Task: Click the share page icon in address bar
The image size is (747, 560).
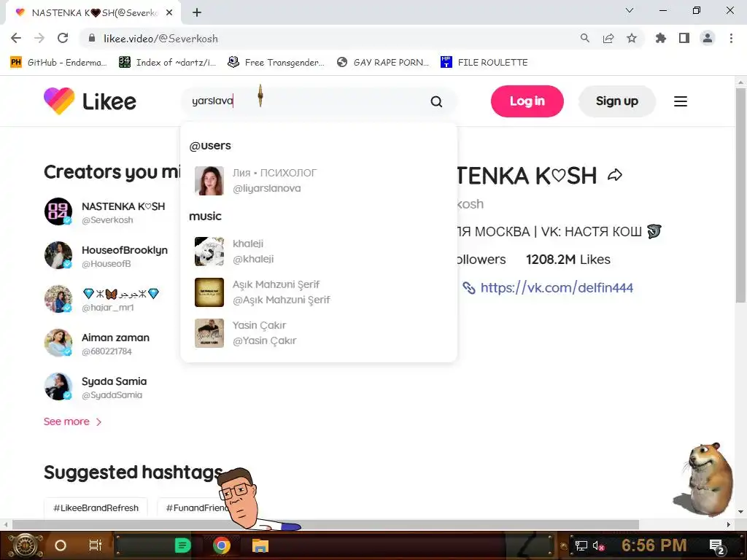Action: [608, 38]
